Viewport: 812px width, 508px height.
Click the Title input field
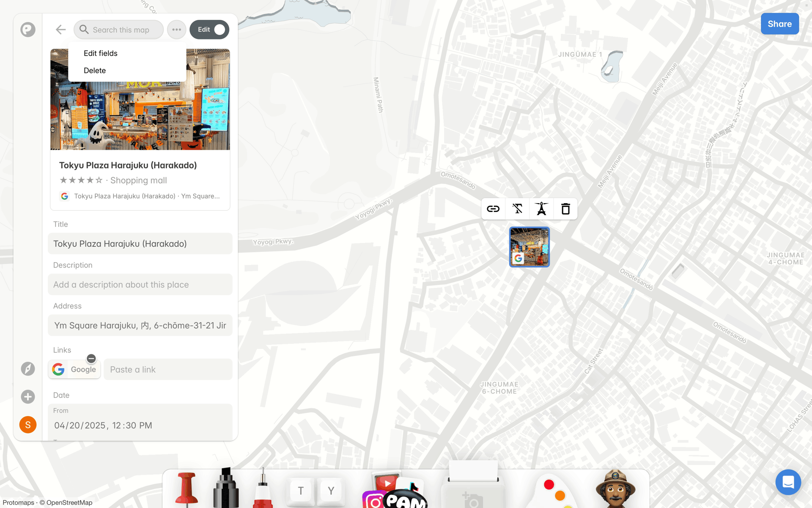[x=140, y=244]
